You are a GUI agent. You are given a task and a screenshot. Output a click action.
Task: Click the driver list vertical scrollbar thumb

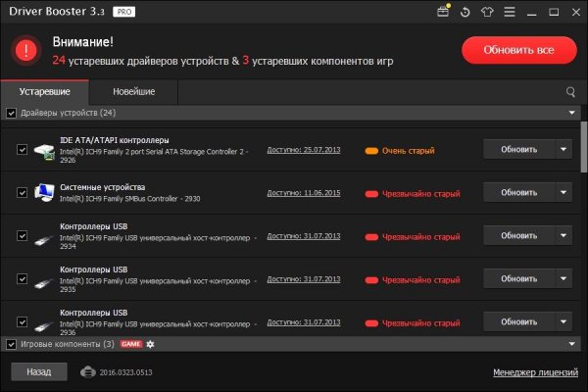tap(584, 147)
